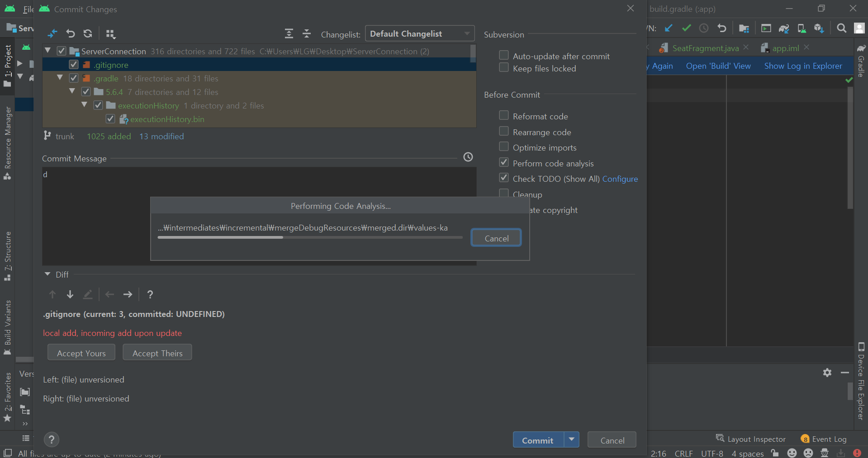
Task: Click the SDK Manager icon in the main toolbar
Action: point(819,28)
